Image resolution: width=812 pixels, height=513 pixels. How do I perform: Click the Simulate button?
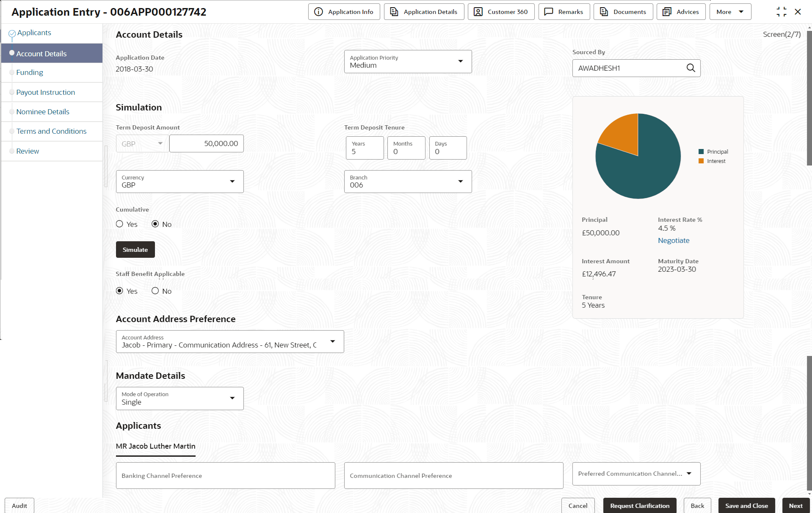click(135, 249)
